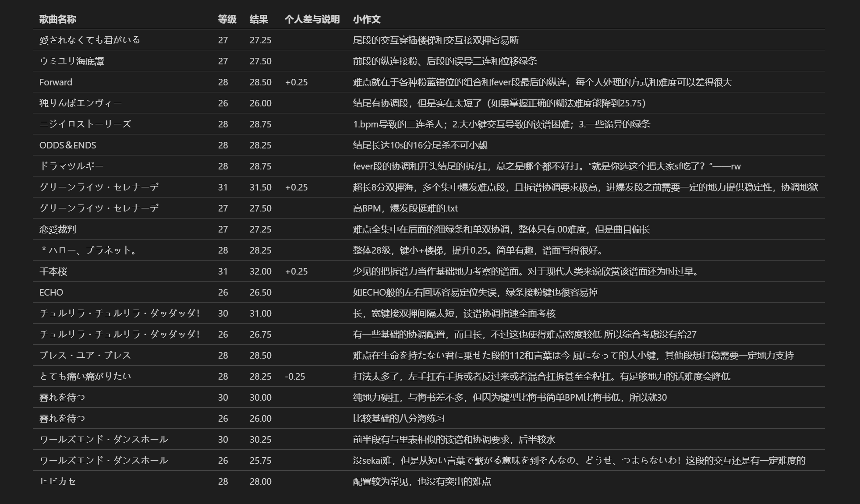
Task: Select song name ウミユリ海底譚
Action: pos(72,61)
